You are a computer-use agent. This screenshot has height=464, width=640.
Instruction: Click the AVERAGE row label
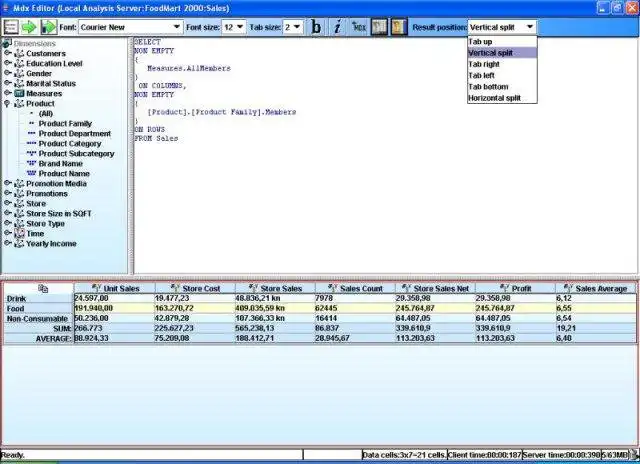click(x=38, y=338)
